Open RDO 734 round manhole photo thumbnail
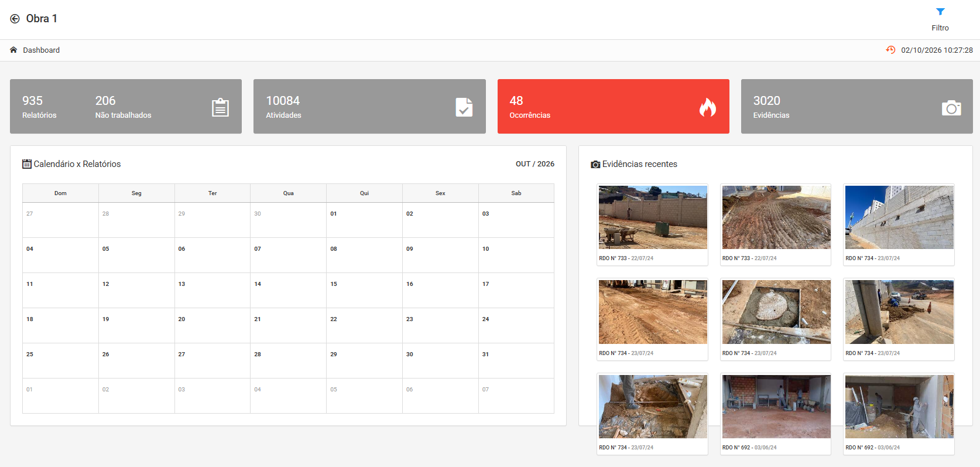Screen dimensions: 980x467 click(x=776, y=312)
